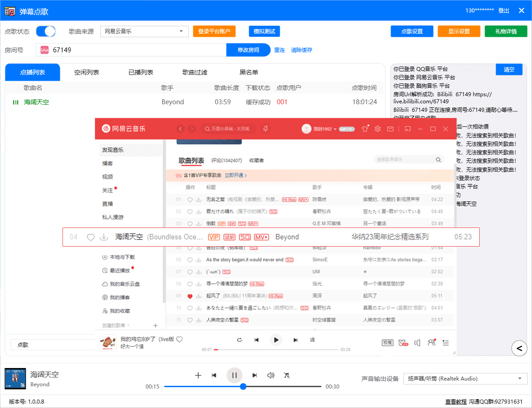This screenshot has height=408, width=532.
Task: Switch to the 空闲列表 tab
Action: [x=86, y=72]
